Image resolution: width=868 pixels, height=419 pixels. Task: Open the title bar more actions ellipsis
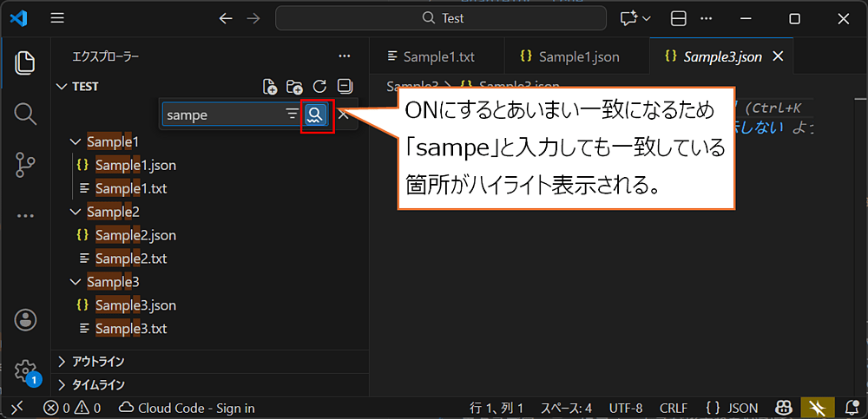706,19
